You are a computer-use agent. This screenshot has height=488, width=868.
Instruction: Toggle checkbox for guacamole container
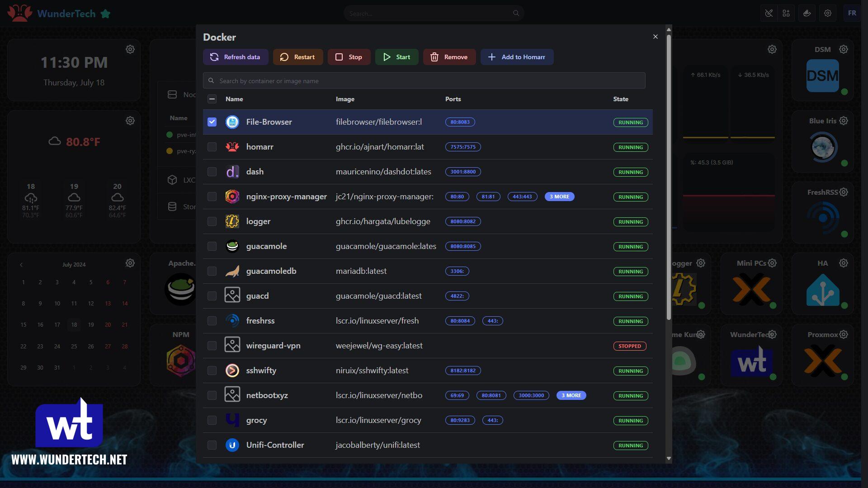(212, 246)
